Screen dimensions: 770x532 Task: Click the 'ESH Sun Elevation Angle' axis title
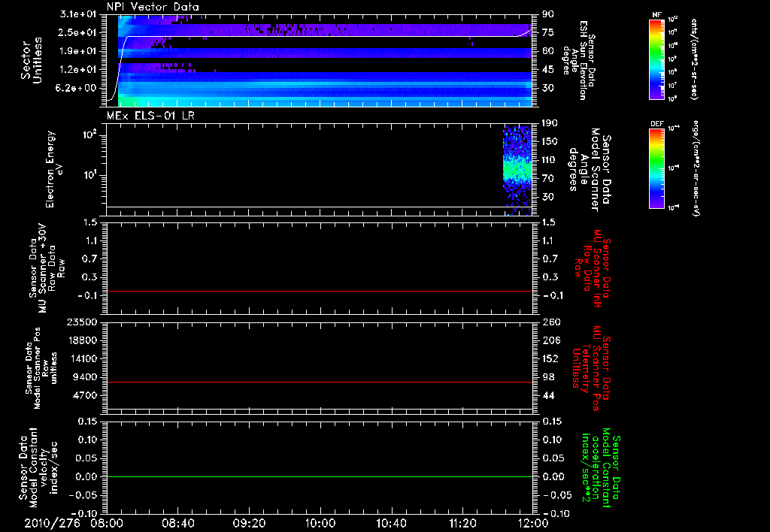[580, 60]
